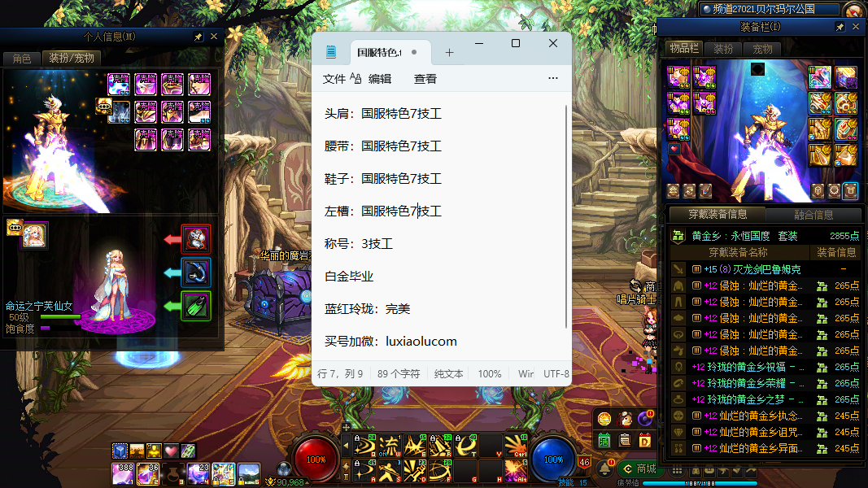Click the blue pet equipment slot icon

(x=196, y=272)
